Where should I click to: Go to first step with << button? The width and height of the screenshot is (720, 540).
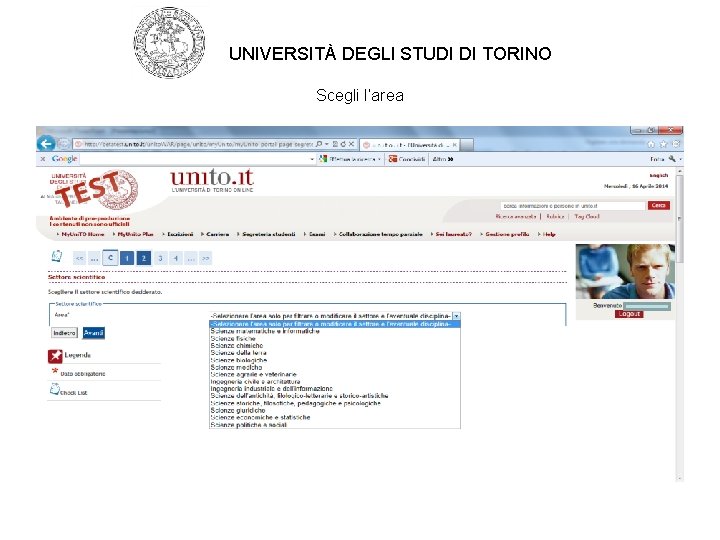point(79,259)
